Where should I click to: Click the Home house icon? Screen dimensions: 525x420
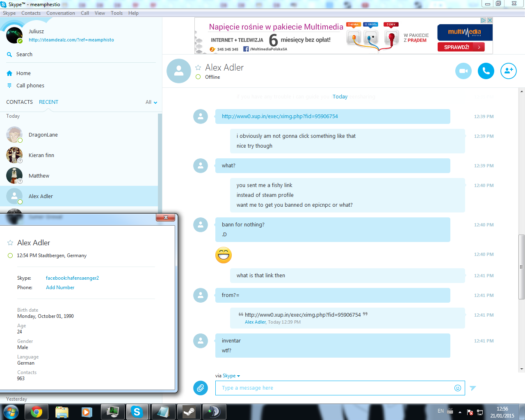[9, 73]
